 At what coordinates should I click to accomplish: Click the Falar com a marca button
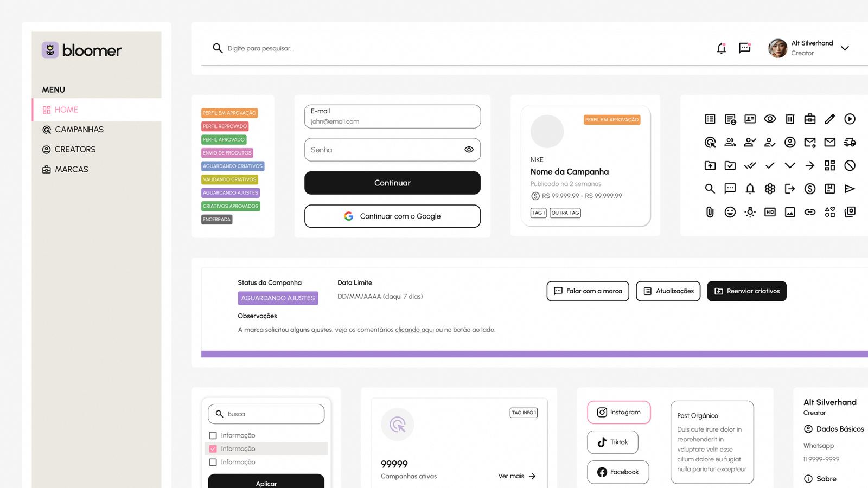[x=588, y=291]
